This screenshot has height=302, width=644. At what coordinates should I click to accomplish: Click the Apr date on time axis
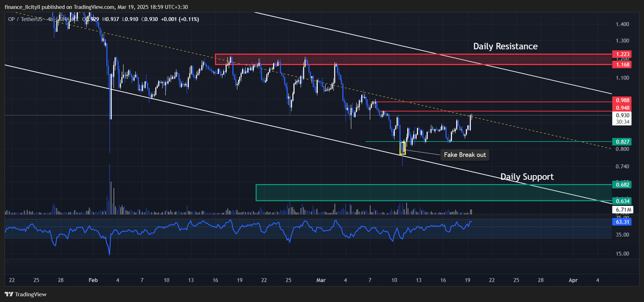pos(573,280)
